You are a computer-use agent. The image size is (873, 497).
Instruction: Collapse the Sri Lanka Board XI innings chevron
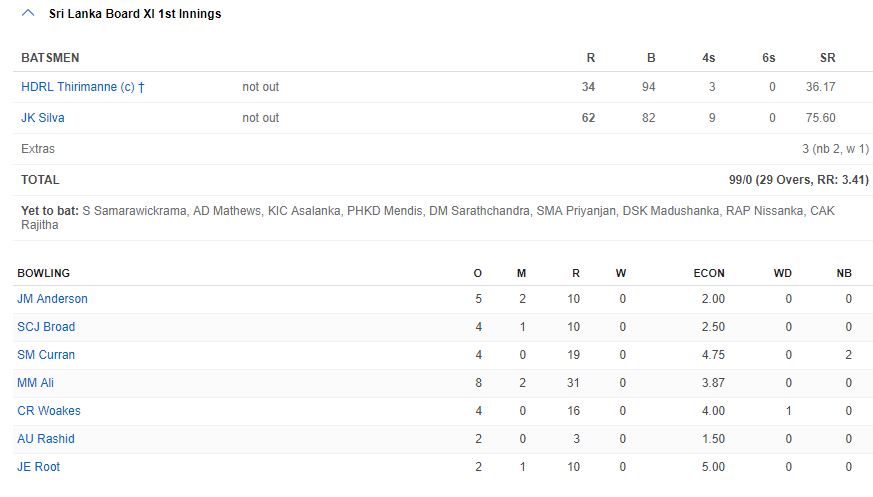coord(28,14)
